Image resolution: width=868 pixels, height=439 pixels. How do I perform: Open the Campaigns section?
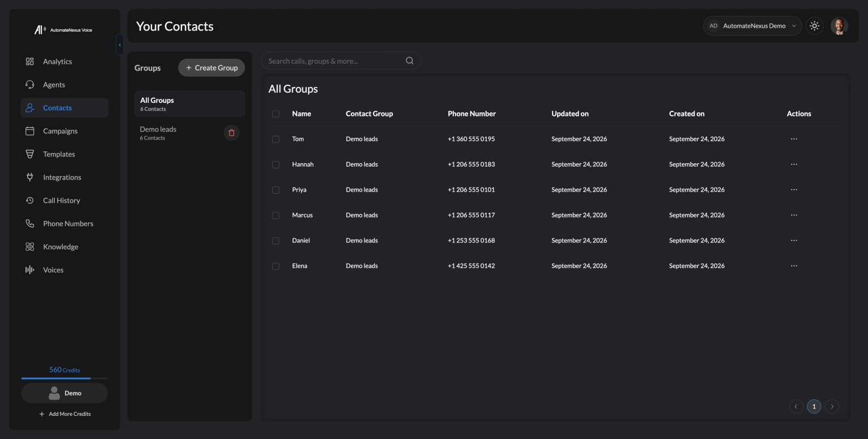click(x=64, y=131)
